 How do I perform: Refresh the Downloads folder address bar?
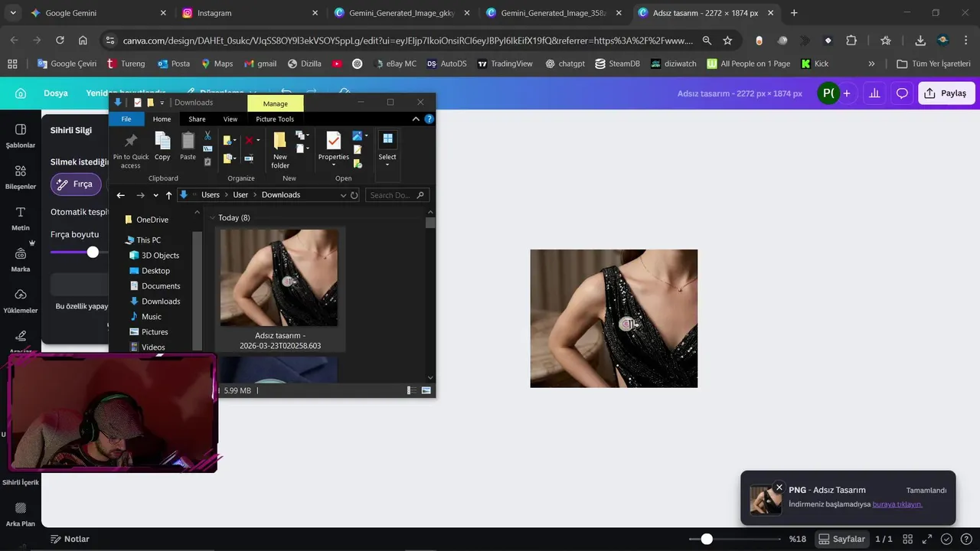pos(354,195)
